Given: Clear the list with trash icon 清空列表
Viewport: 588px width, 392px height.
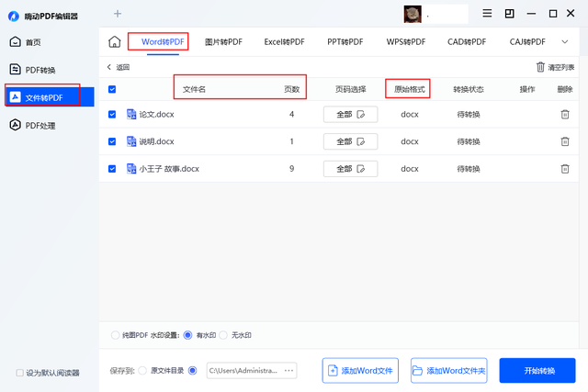Looking at the screenshot, I should coord(555,67).
